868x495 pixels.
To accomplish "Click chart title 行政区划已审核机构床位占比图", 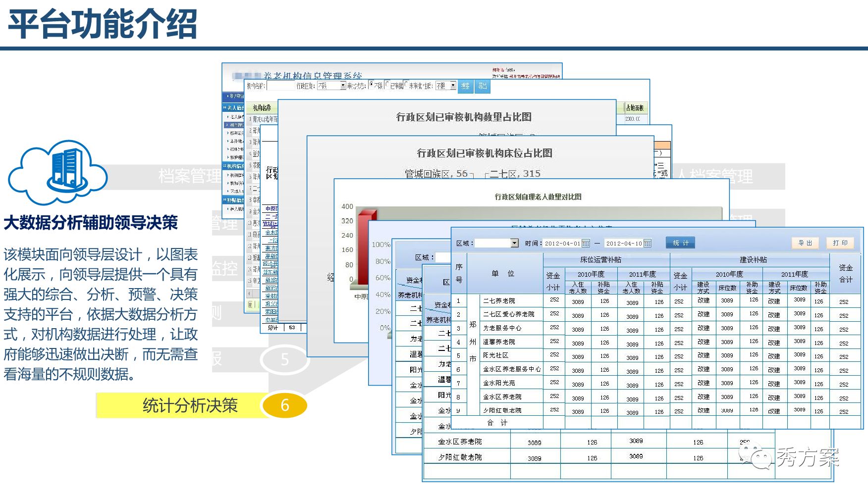I will (485, 153).
